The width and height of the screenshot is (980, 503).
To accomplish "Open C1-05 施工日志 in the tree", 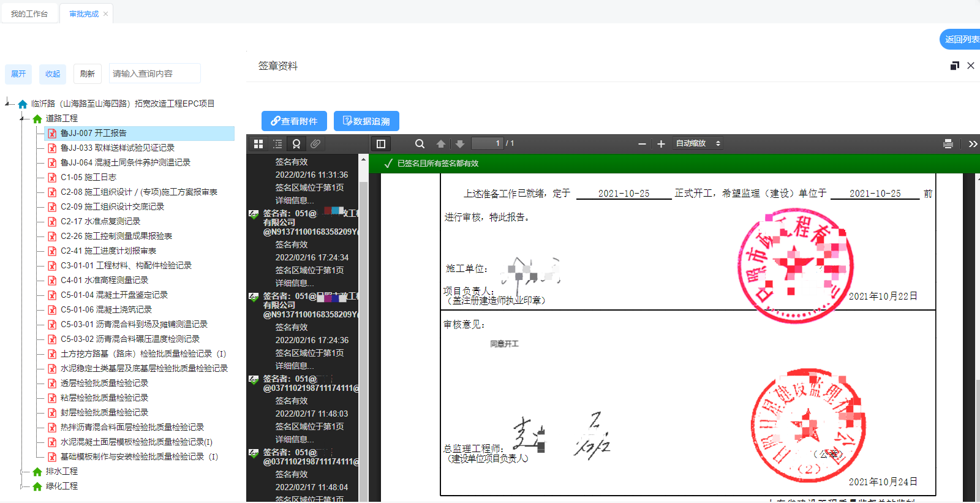I will coord(88,177).
